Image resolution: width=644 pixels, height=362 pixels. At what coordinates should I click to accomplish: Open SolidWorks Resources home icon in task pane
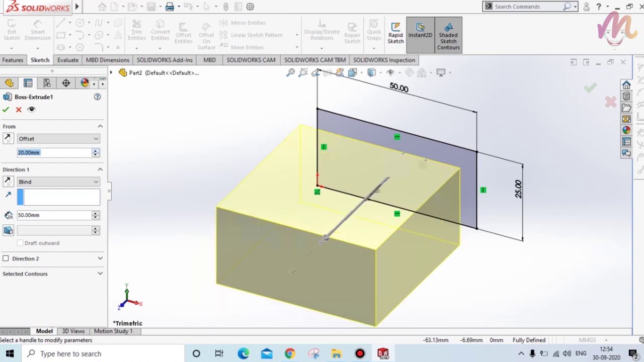point(626,84)
